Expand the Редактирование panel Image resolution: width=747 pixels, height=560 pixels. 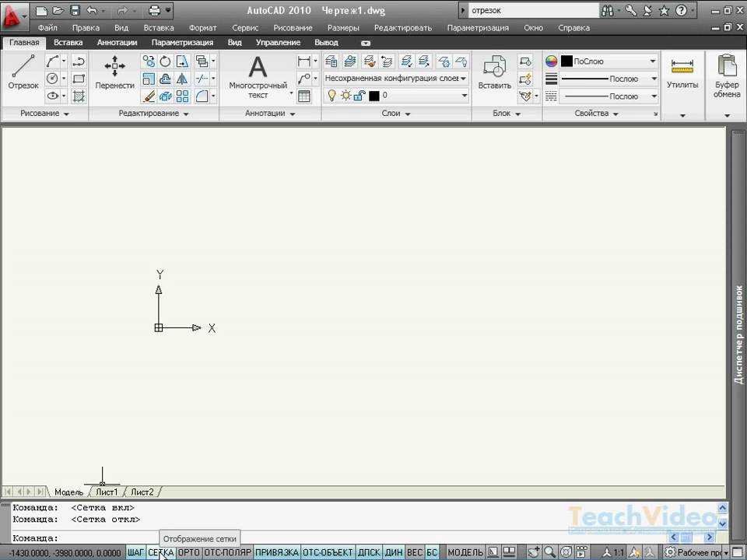pos(153,114)
